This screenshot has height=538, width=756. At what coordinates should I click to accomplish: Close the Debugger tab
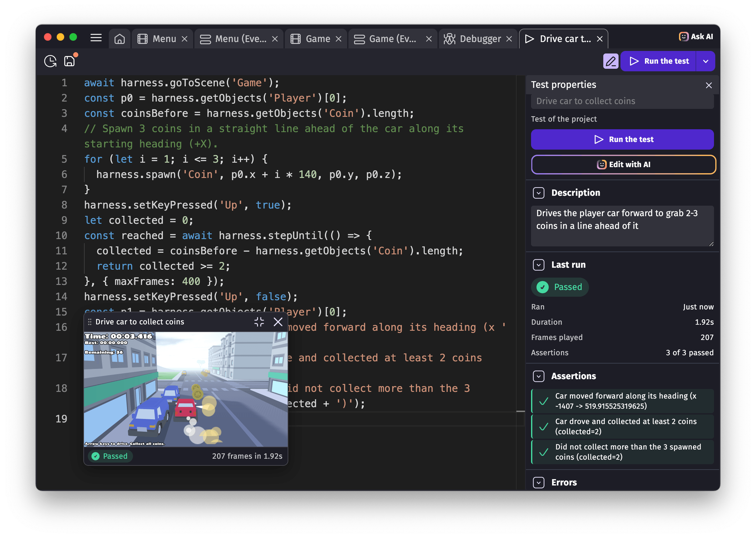pyautogui.click(x=509, y=39)
